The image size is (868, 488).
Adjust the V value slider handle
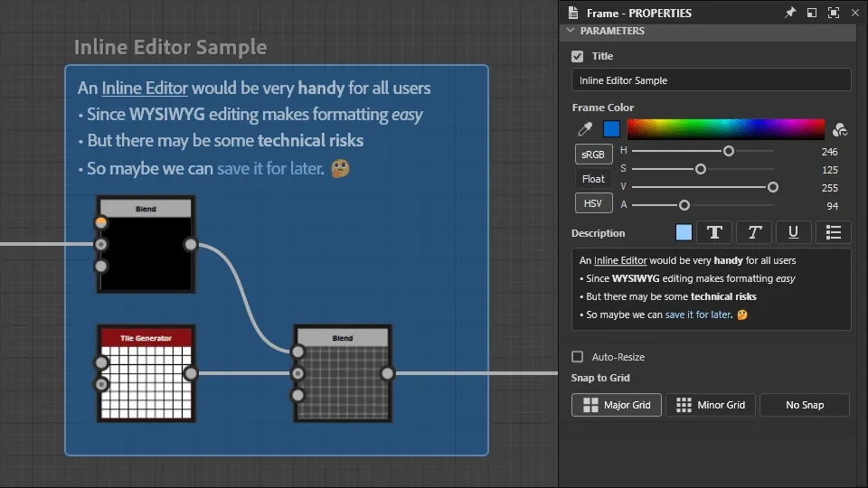coord(773,187)
